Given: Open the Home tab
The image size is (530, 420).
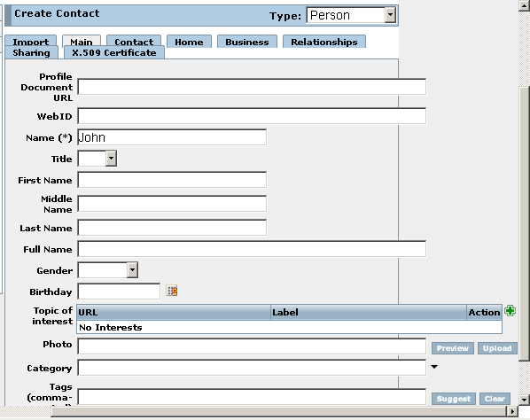Looking at the screenshot, I should (x=189, y=42).
